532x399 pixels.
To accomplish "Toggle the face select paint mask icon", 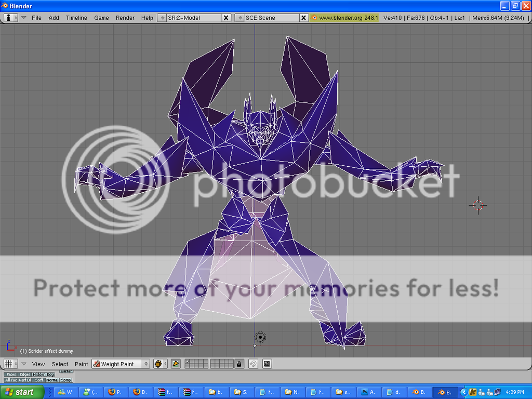I will [x=176, y=364].
